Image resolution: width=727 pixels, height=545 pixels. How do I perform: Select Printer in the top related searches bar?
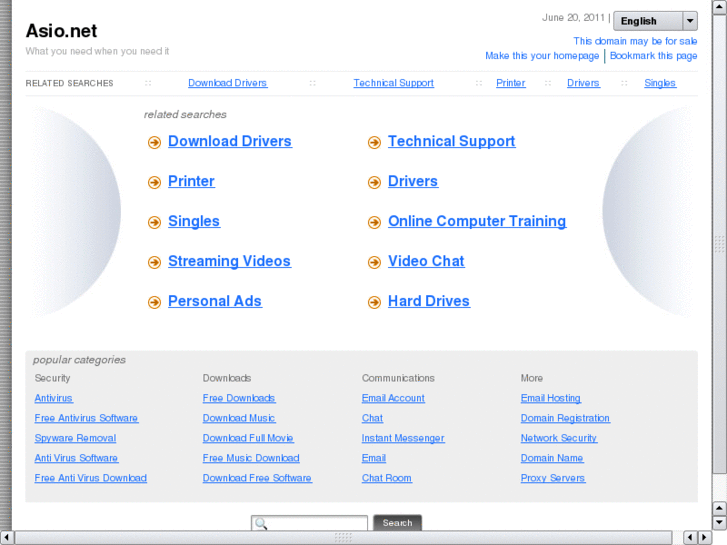pyautogui.click(x=510, y=83)
